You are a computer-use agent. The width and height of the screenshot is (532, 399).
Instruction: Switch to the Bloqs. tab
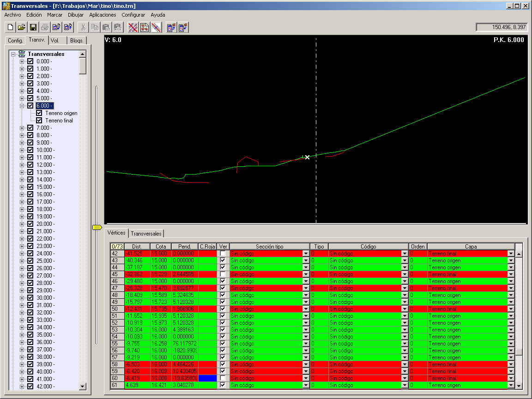[77, 40]
